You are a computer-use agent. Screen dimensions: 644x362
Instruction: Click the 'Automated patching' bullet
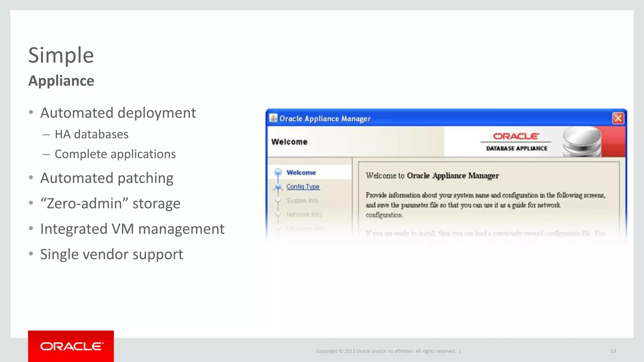click(107, 178)
